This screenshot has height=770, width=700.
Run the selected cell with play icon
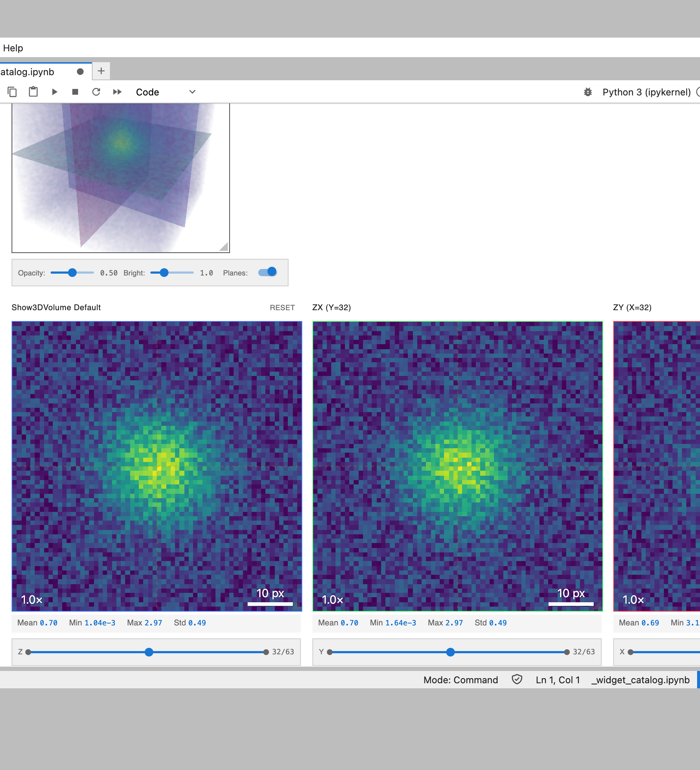(54, 92)
